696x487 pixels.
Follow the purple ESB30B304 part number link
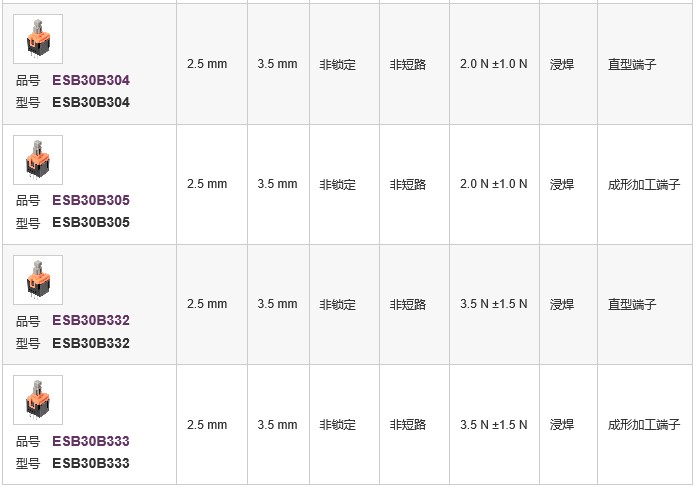(91, 80)
